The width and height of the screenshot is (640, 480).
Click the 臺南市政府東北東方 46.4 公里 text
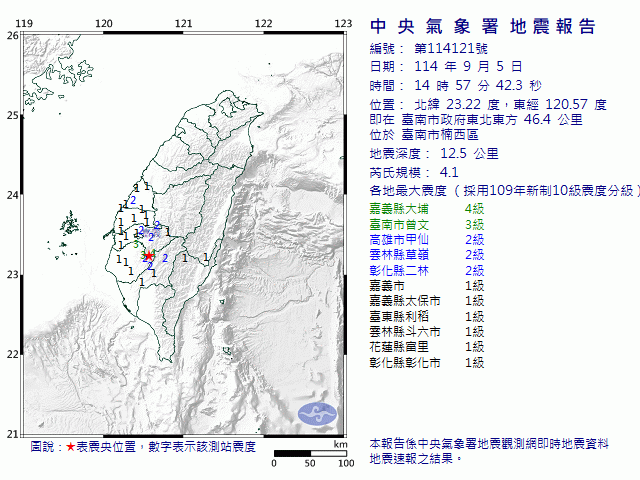click(492, 120)
